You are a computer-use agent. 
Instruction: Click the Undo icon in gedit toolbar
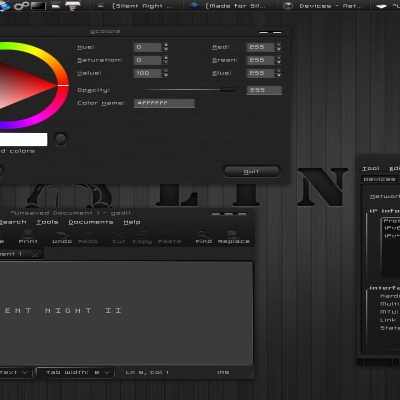click(62, 234)
